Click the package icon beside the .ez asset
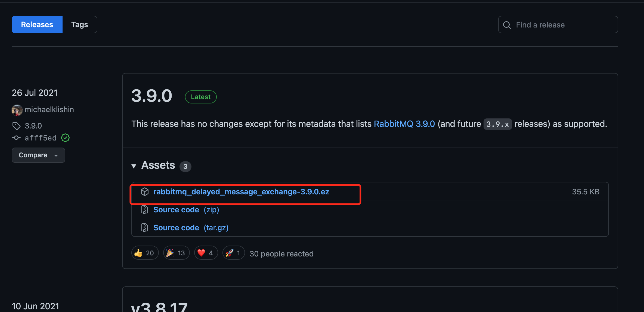Screen dimensions: 644x312 pos(145,192)
